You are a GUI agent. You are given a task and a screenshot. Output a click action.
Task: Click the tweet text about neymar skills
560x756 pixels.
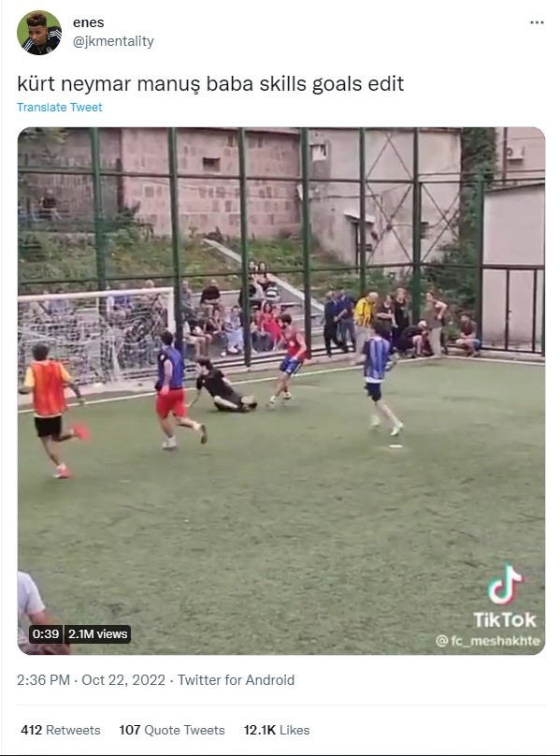(210, 83)
